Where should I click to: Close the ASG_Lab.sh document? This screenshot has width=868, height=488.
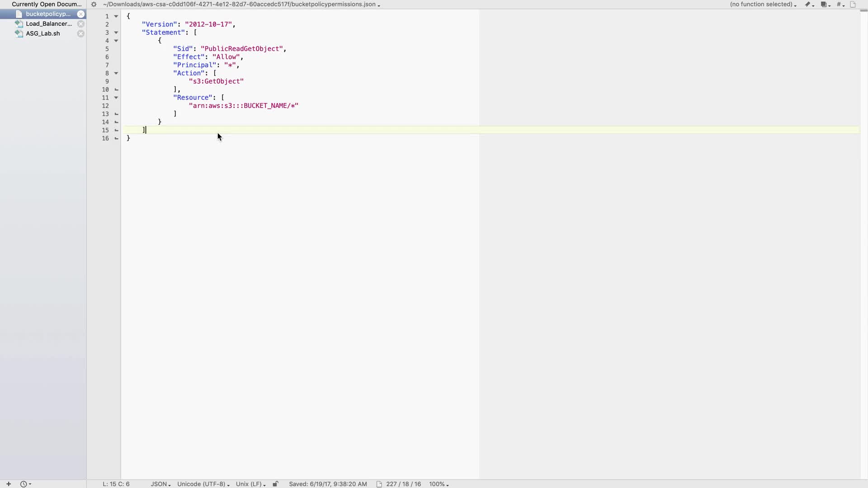(80, 33)
